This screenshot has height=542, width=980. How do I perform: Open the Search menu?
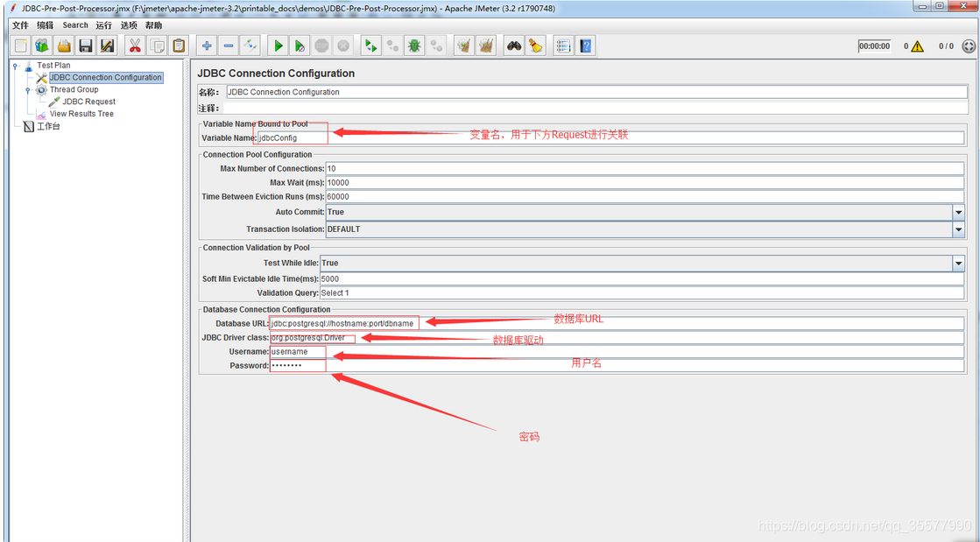point(75,25)
